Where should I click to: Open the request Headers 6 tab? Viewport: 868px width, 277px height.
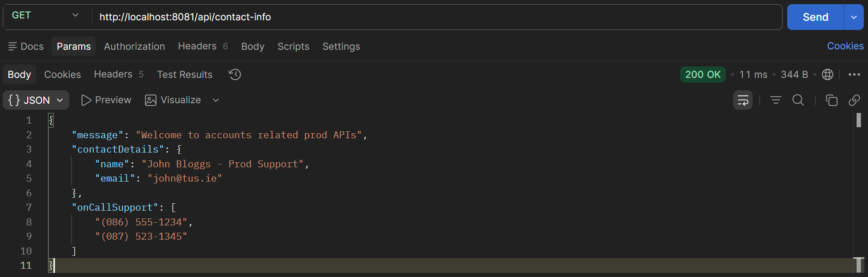(x=203, y=46)
